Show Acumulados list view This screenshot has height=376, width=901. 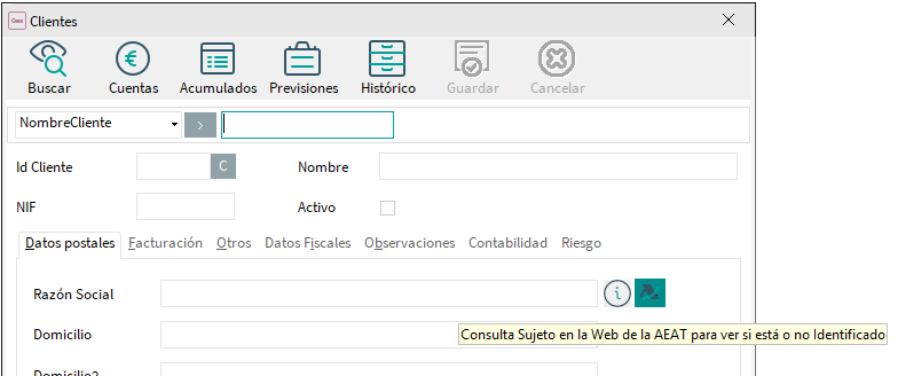coord(218,67)
